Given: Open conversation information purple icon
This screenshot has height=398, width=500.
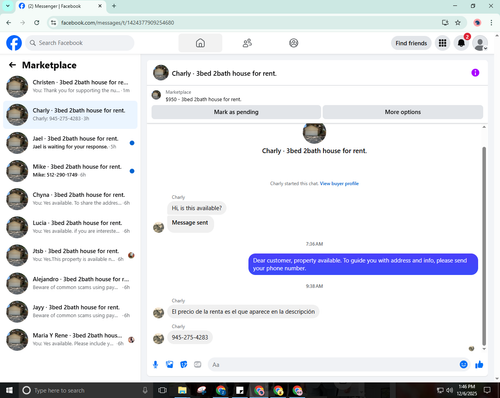Looking at the screenshot, I should (x=475, y=73).
